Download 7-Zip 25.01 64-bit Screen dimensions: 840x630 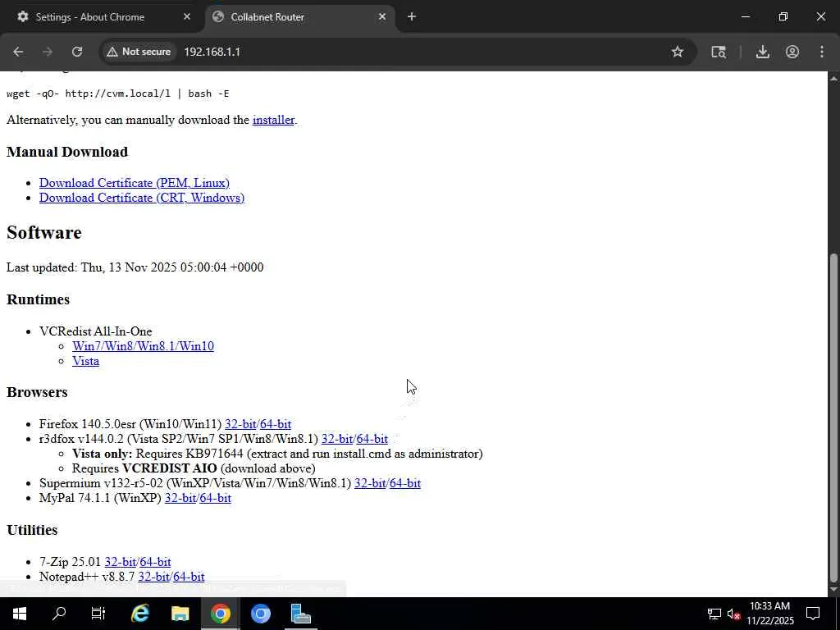tap(155, 562)
